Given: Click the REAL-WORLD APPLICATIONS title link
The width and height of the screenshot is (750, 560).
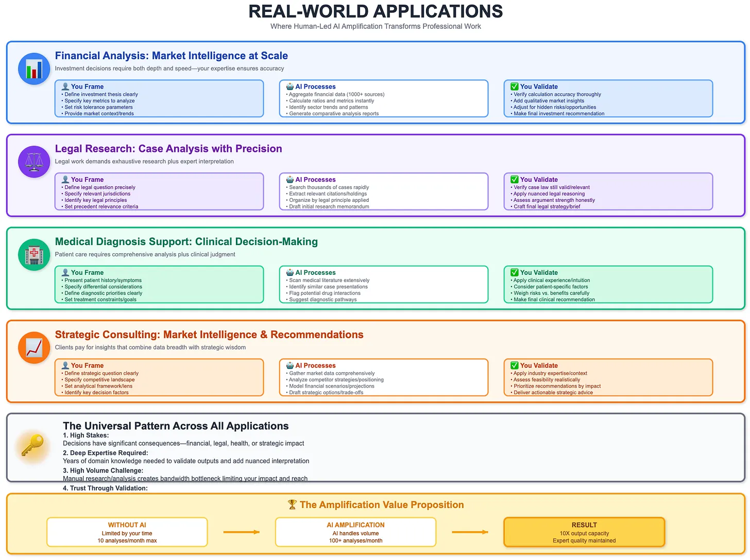Looking at the screenshot, I should (x=375, y=11).
